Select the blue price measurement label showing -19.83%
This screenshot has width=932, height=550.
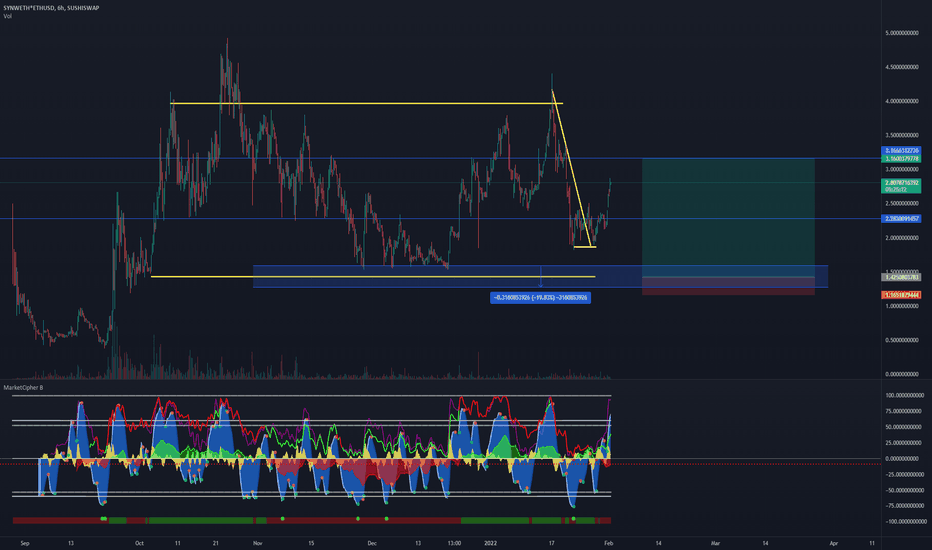point(540,298)
